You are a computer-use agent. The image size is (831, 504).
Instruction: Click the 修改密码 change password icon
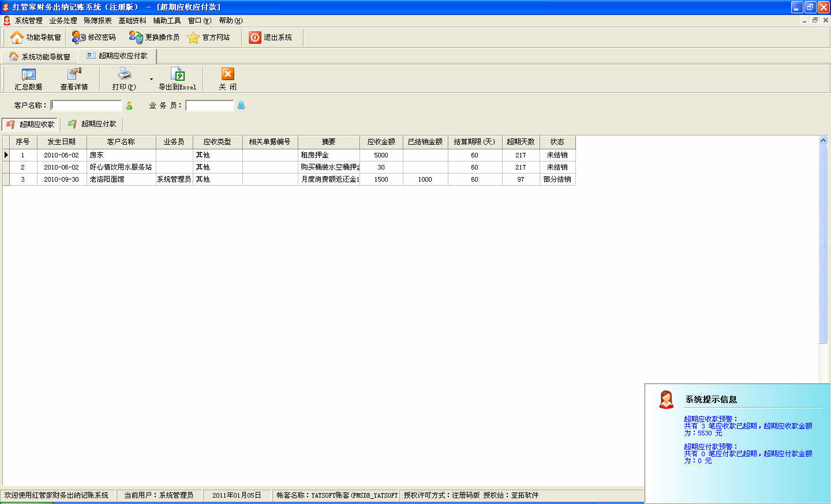[x=78, y=37]
